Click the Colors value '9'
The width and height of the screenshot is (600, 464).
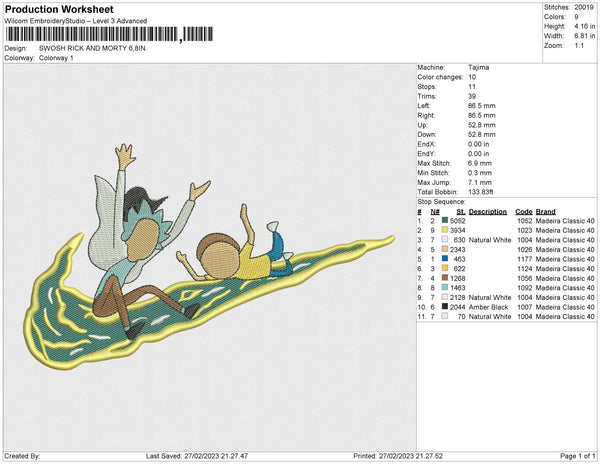(576, 17)
